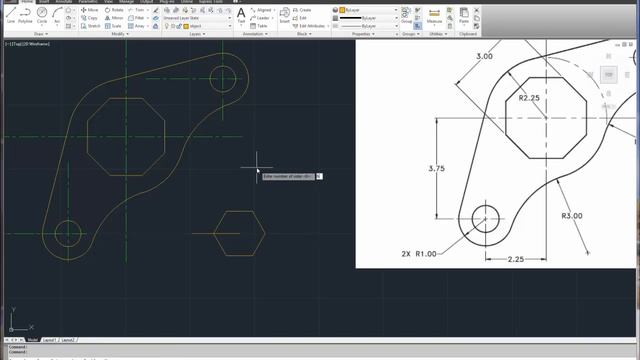Expand the Properties panel

[363, 34]
